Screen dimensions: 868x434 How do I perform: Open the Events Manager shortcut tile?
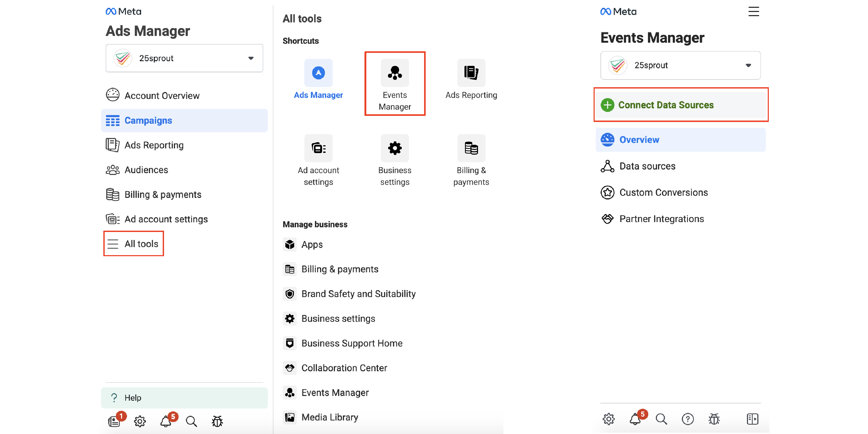(395, 84)
